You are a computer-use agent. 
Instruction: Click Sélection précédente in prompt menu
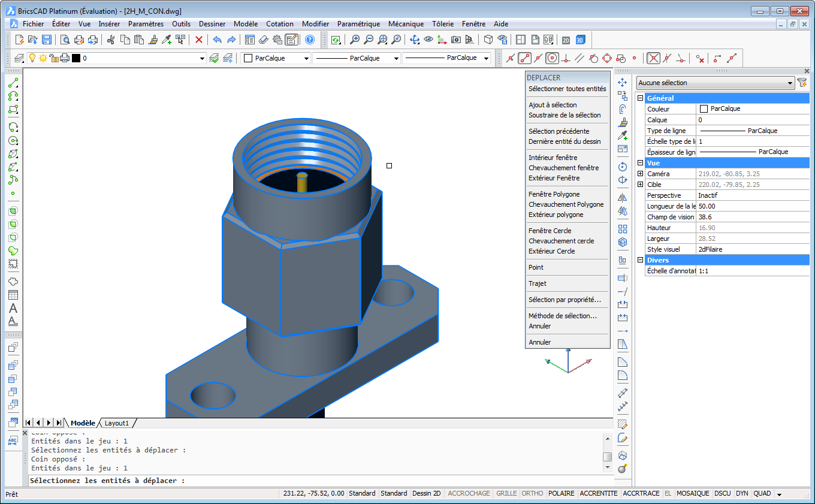tap(559, 131)
